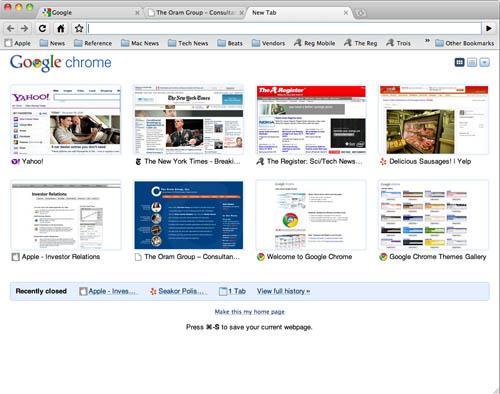Open The Reg bookmark
This screenshot has width=500, height=394.
pyautogui.click(x=360, y=43)
